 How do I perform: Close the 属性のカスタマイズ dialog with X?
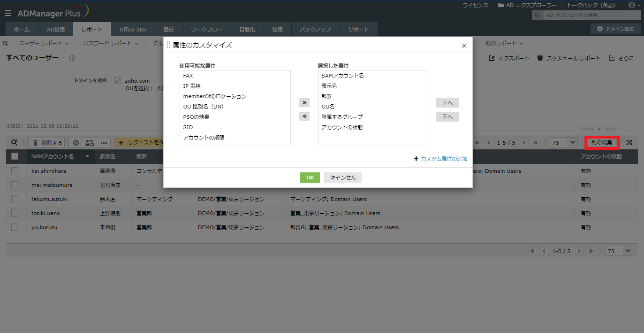pos(464,46)
